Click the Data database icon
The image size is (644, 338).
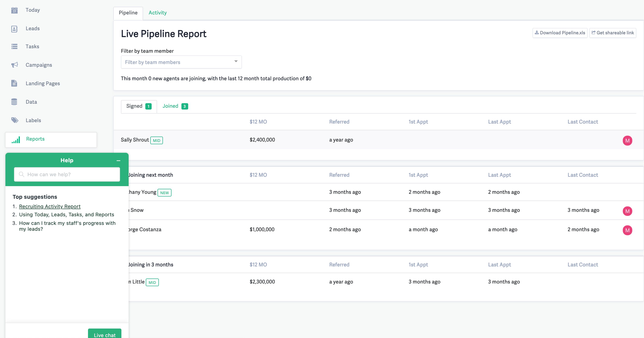tap(14, 102)
